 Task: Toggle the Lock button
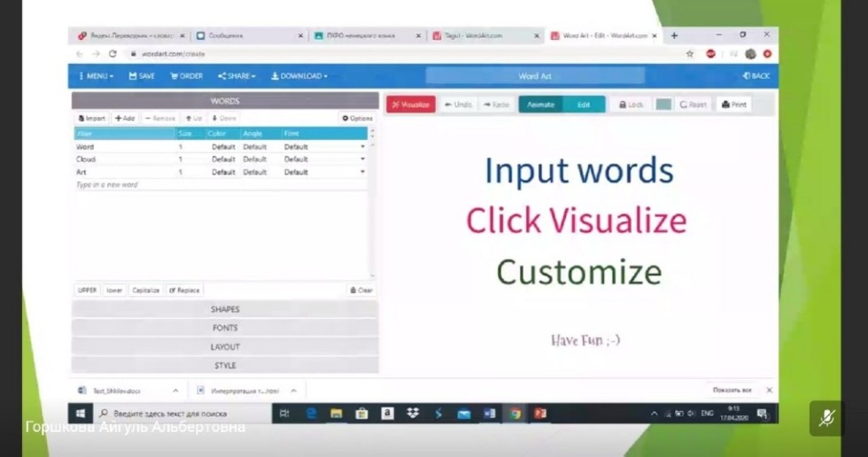pos(631,105)
